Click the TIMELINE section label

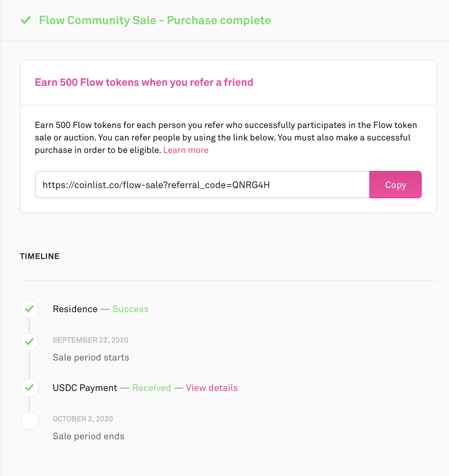pyautogui.click(x=40, y=256)
